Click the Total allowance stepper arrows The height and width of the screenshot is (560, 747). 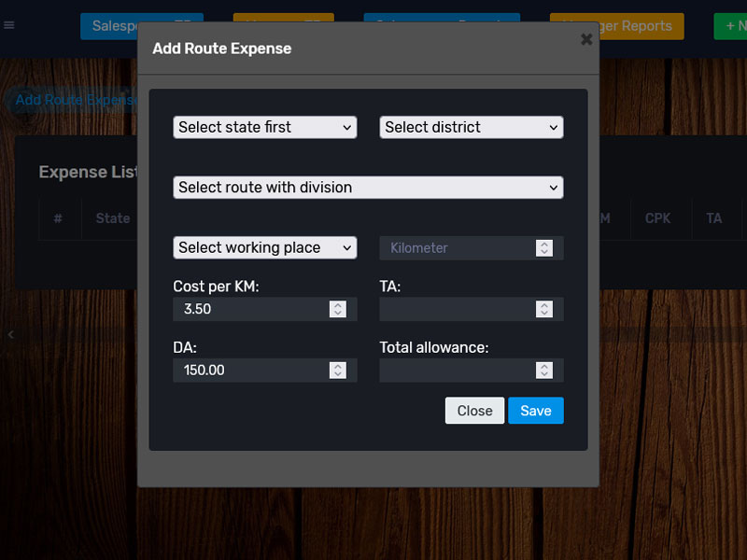544,371
